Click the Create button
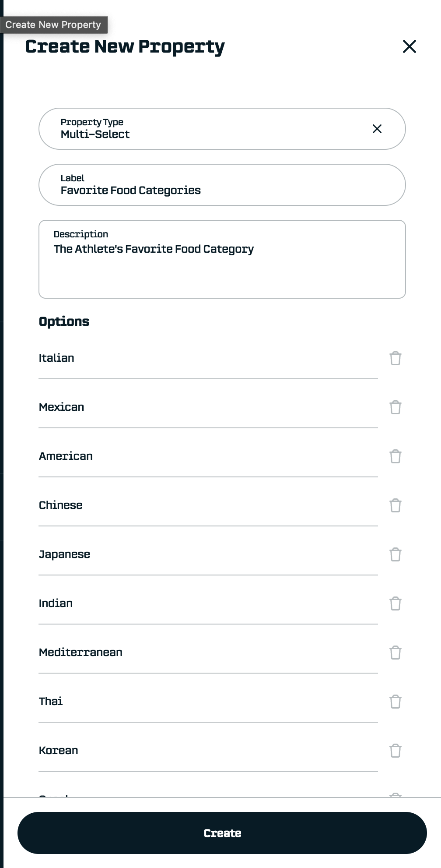The image size is (441, 868). tap(222, 833)
